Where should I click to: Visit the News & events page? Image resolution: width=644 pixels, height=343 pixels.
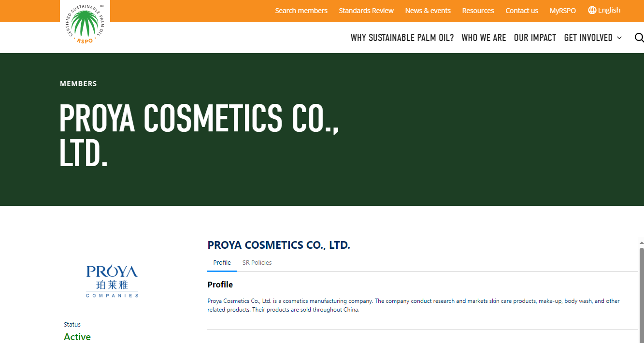[x=428, y=11]
